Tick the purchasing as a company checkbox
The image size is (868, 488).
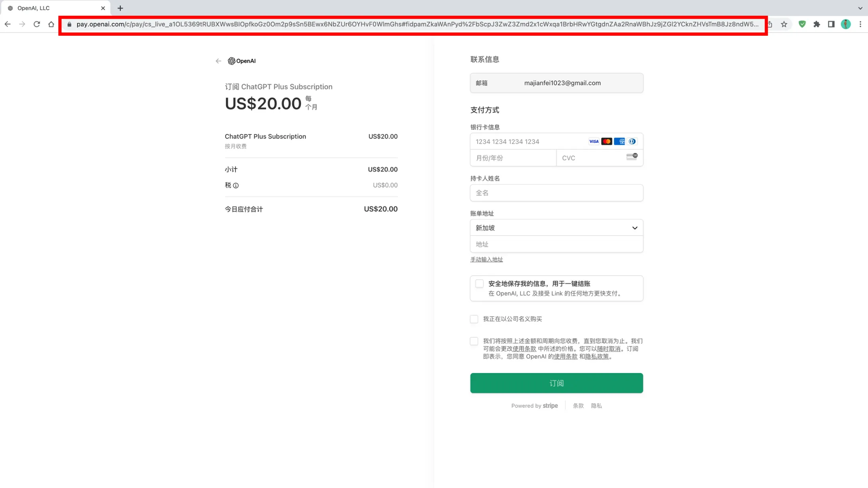coord(474,319)
